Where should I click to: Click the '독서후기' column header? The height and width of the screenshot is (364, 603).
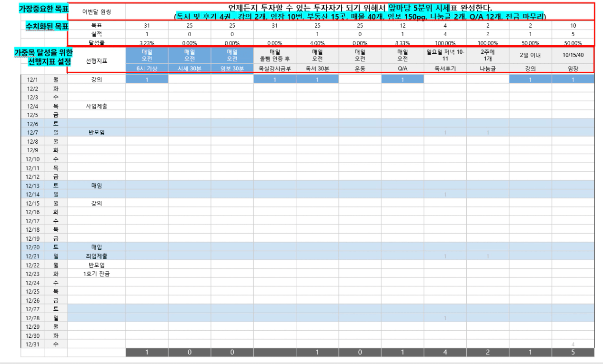pos(445,69)
